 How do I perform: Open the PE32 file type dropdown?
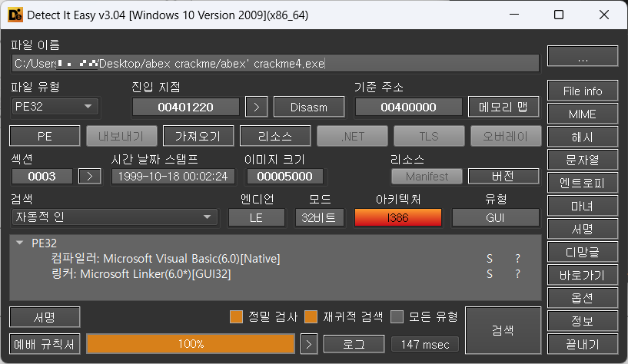55,107
